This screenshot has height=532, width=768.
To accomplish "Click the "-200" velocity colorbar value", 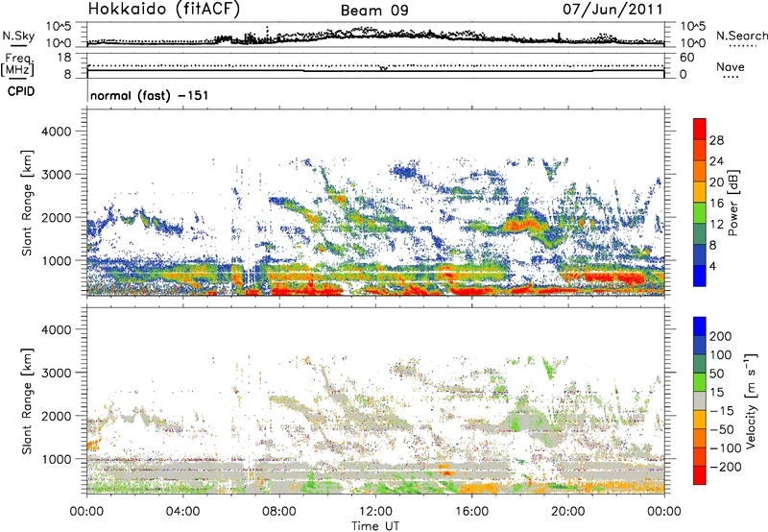I will point(724,467).
